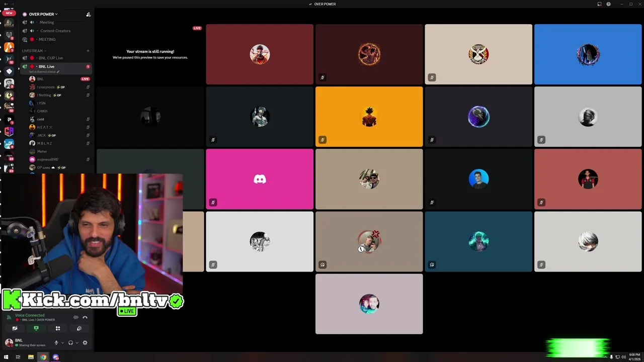This screenshot has height=362, width=644.
Task: Click the Voice Connected status text
Action: click(30, 315)
